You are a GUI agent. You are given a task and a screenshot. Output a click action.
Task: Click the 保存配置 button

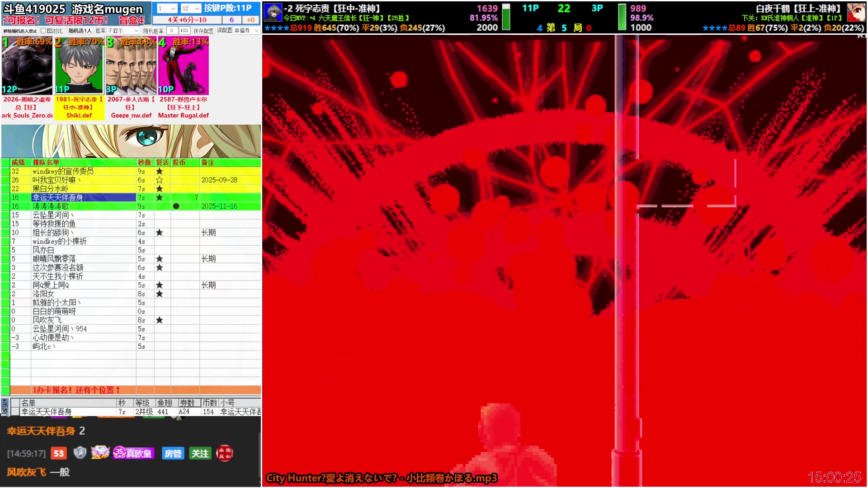(203, 31)
